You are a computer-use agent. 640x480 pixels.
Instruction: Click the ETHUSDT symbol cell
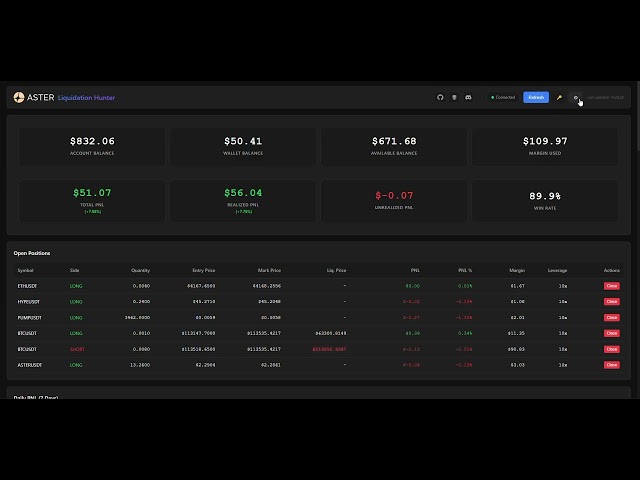point(27,286)
